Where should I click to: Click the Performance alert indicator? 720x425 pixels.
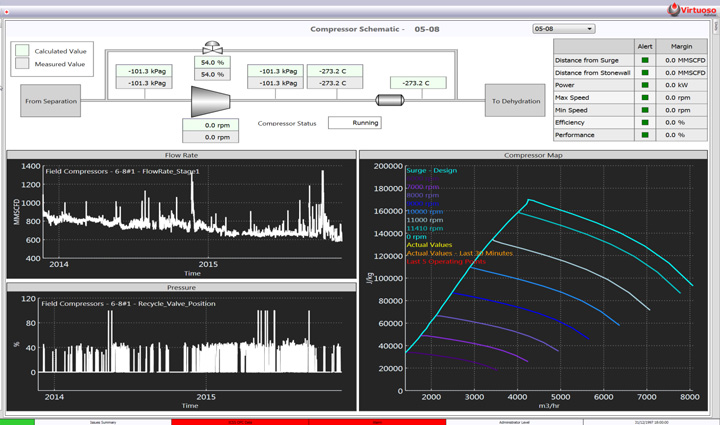click(645, 134)
